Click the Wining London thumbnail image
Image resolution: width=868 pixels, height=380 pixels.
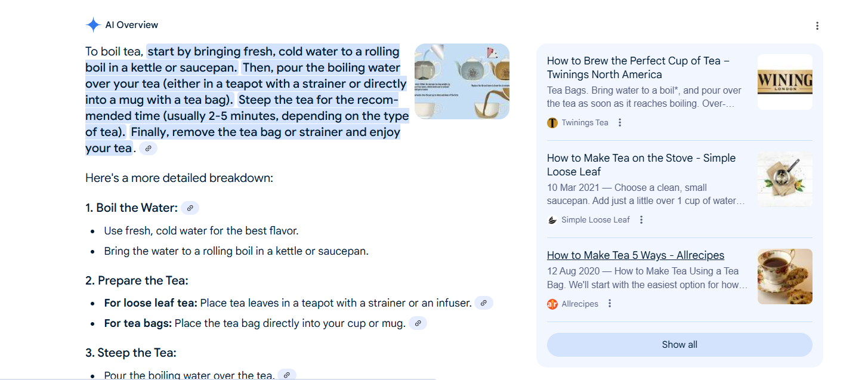784,82
